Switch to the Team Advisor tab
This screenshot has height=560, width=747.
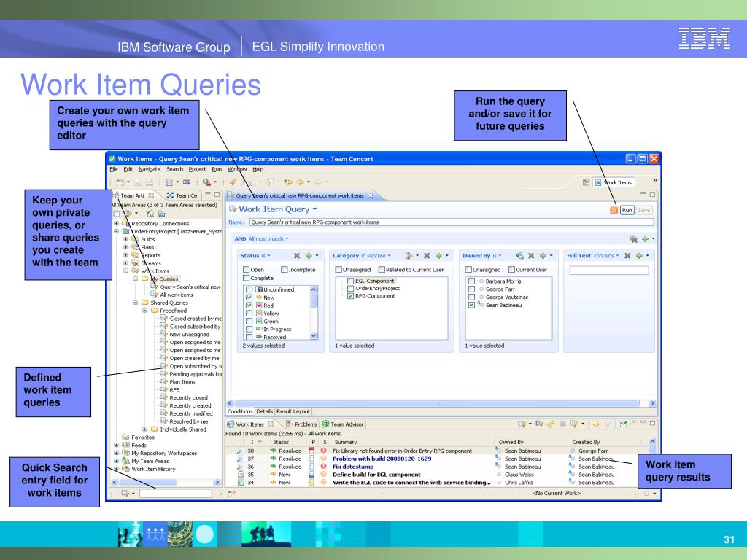click(x=343, y=424)
